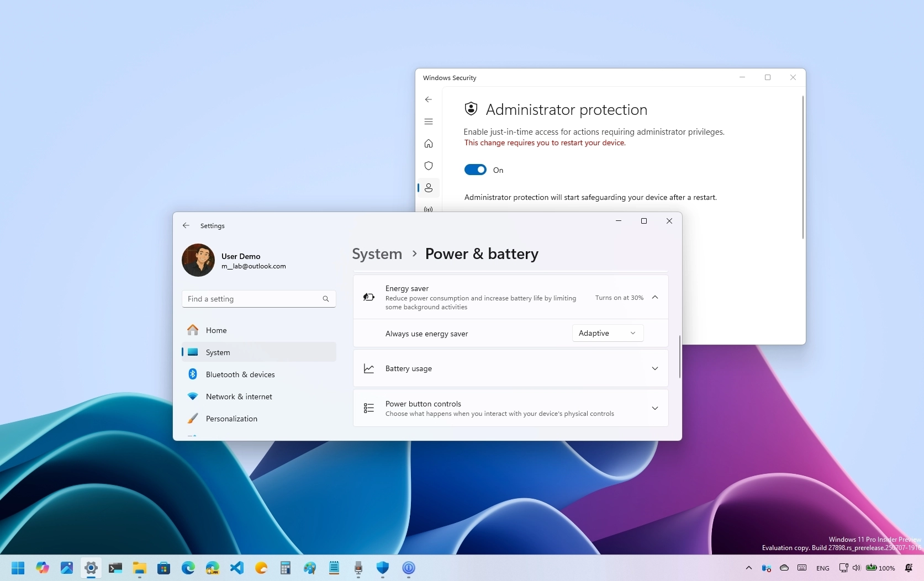Image resolution: width=924 pixels, height=581 pixels.
Task: Launch Microsoft Edge from taskbar
Action: tap(188, 568)
